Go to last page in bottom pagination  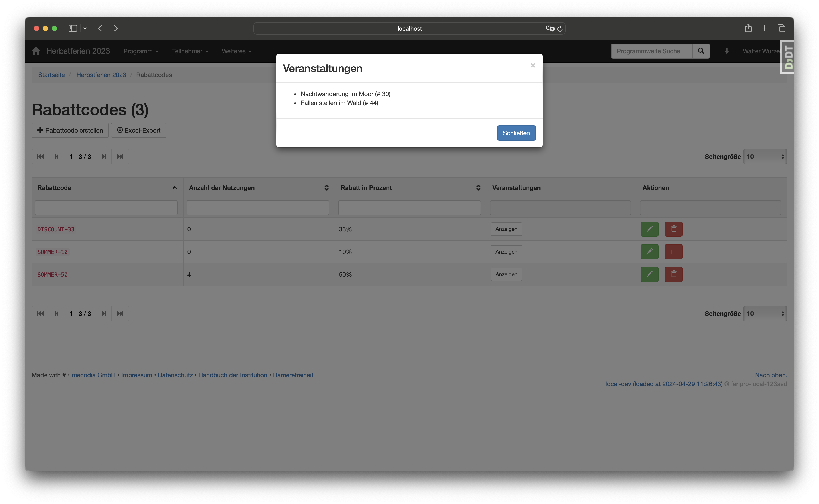pos(120,314)
